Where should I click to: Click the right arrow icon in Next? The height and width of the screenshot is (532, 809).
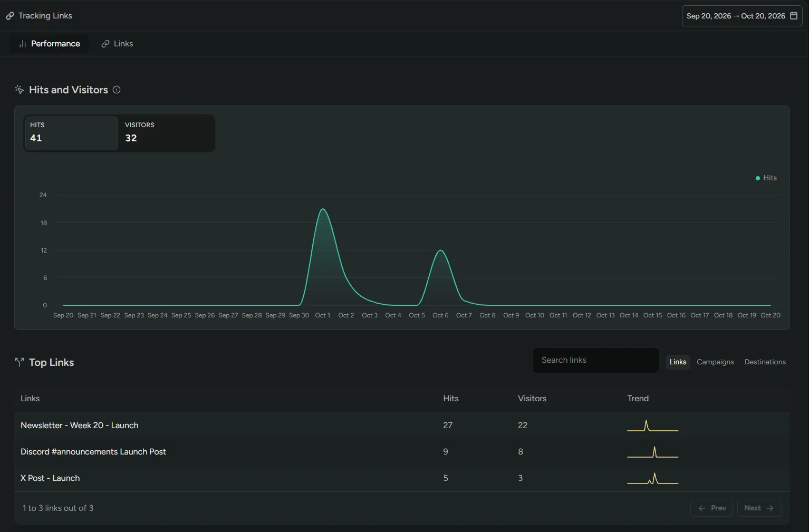coord(770,508)
